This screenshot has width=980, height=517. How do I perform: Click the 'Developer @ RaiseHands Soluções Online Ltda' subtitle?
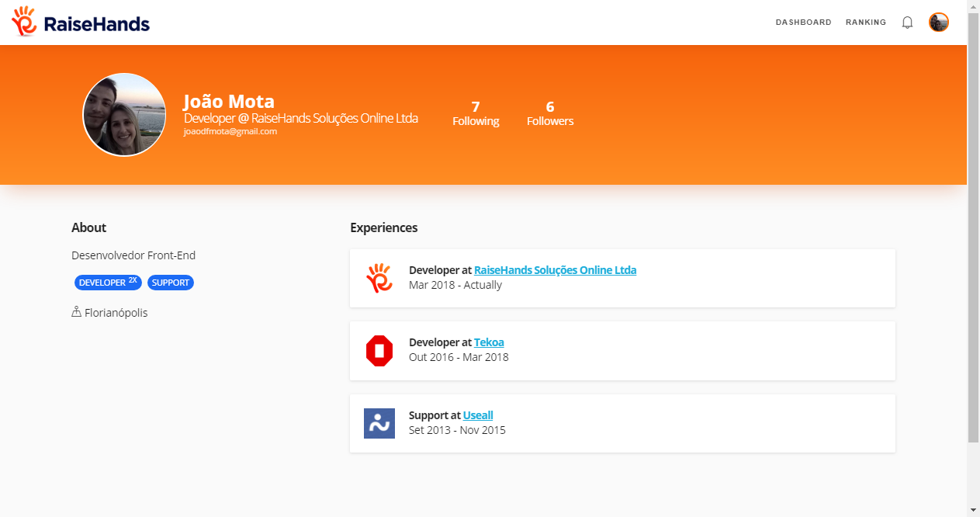click(x=301, y=119)
